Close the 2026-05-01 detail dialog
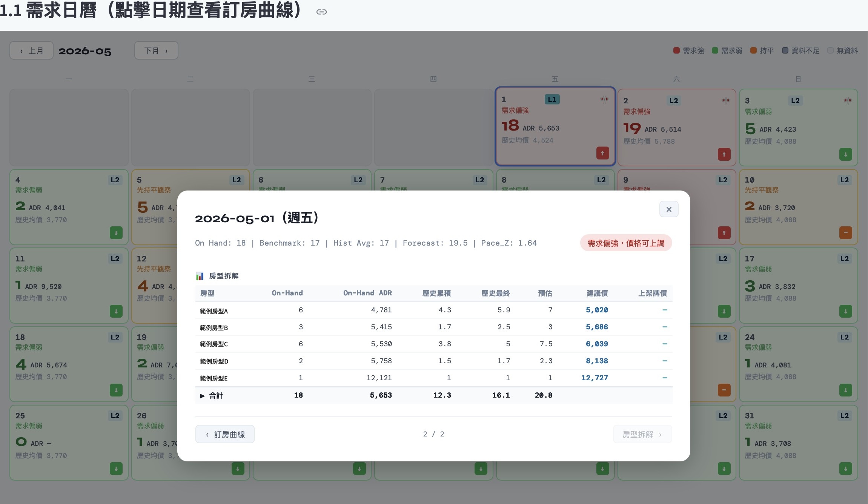This screenshot has width=868, height=504. click(669, 209)
